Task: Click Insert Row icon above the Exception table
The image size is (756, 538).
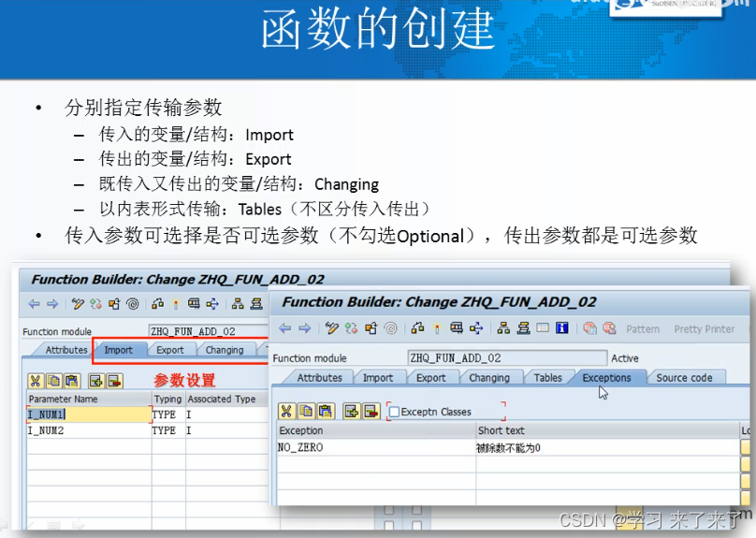Action: click(352, 411)
